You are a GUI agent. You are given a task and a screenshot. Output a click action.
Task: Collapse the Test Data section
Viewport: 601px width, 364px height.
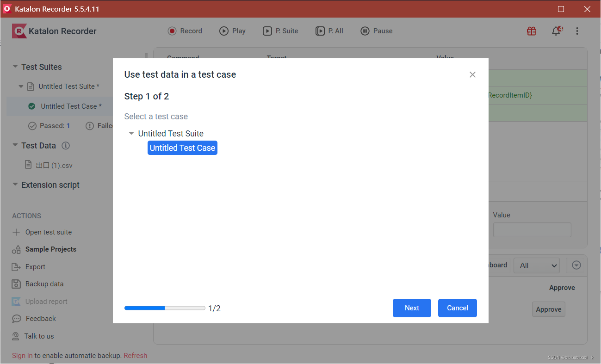[x=15, y=145]
